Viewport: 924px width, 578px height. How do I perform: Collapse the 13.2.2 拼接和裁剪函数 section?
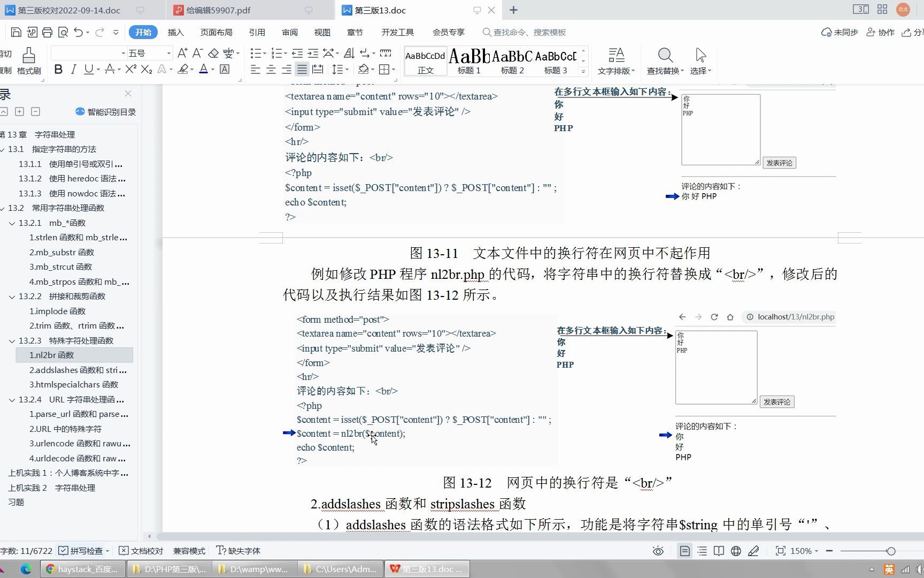tap(12, 296)
